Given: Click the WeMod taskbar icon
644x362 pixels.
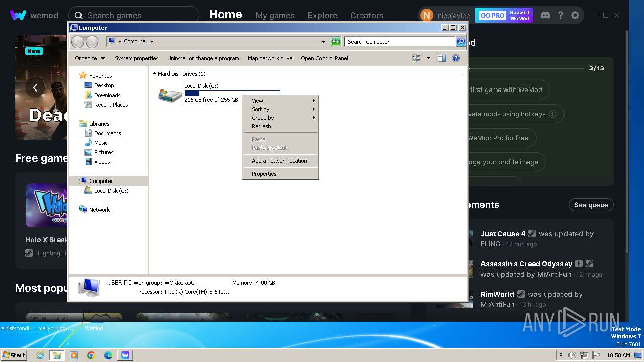Looking at the screenshot, I should 125,355.
